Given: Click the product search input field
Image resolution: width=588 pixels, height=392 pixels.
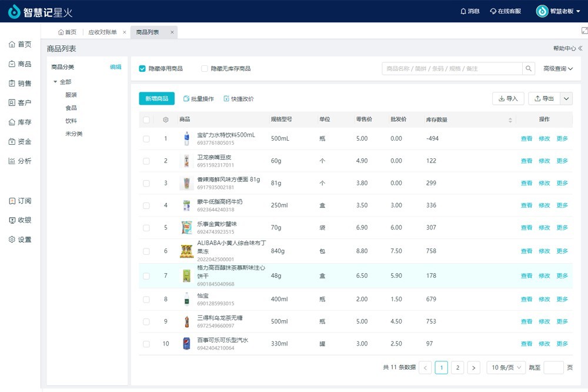Looking at the screenshot, I should (452, 69).
